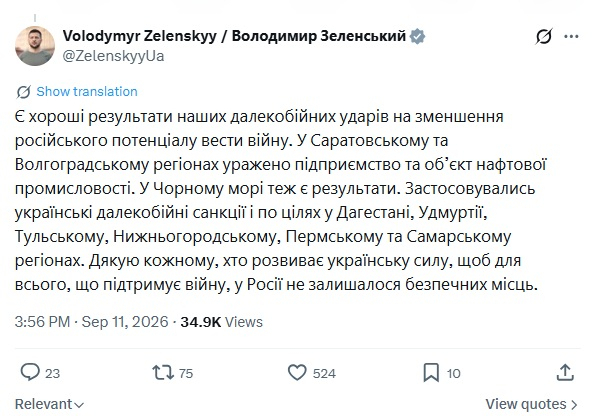This screenshot has height=416, width=597.
Task: Expand the Relevant sort dropdown
Action: [x=49, y=404]
